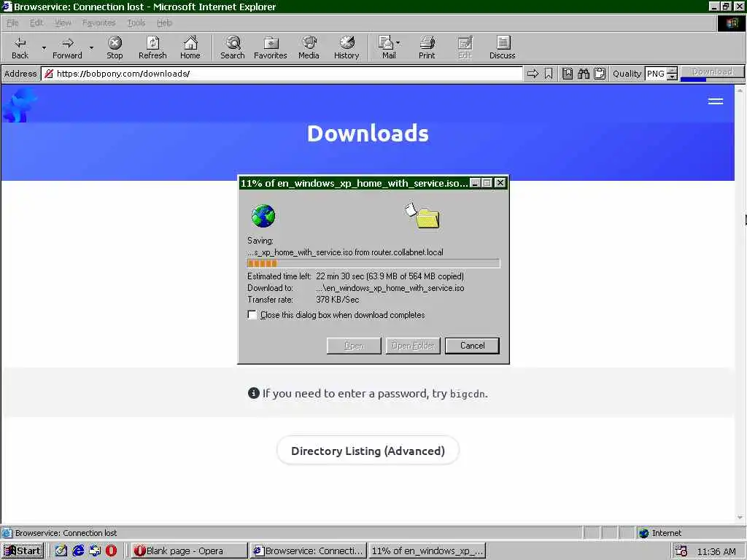747x560 pixels.
Task: Launch Opera from the quick launch bar
Action: 111,551
